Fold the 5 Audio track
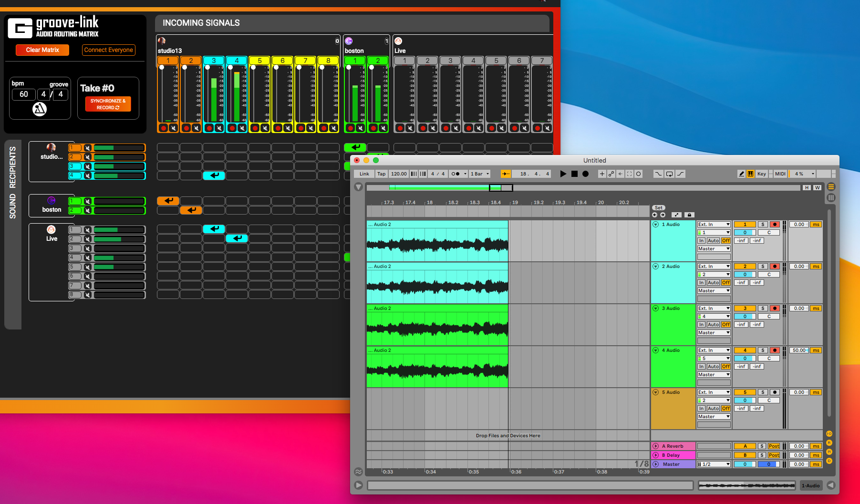Image resolution: width=860 pixels, height=504 pixels. (656, 392)
